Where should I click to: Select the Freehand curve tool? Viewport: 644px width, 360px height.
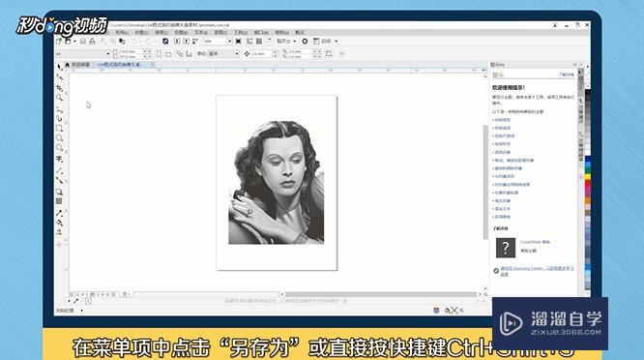coord(59,109)
